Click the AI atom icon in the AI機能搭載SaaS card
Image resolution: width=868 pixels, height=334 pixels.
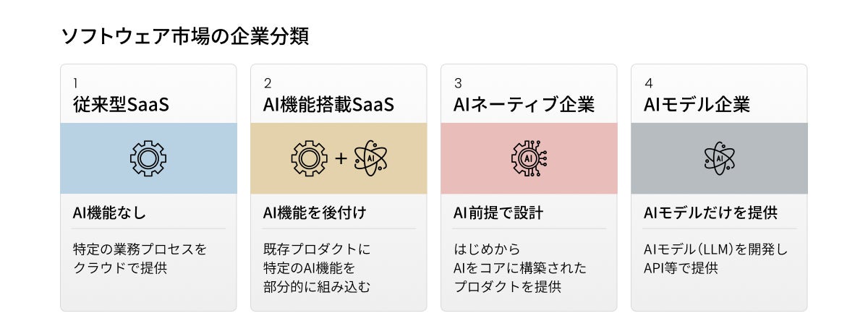coord(371,158)
